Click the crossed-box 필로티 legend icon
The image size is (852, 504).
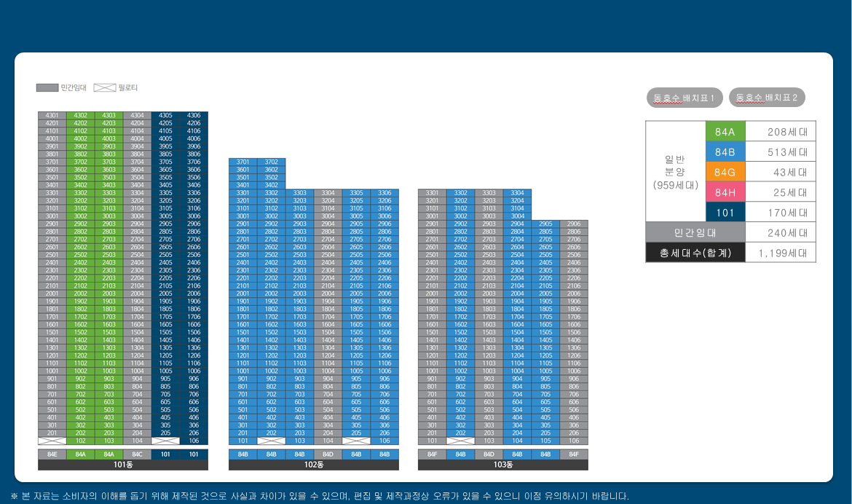pyautogui.click(x=104, y=88)
